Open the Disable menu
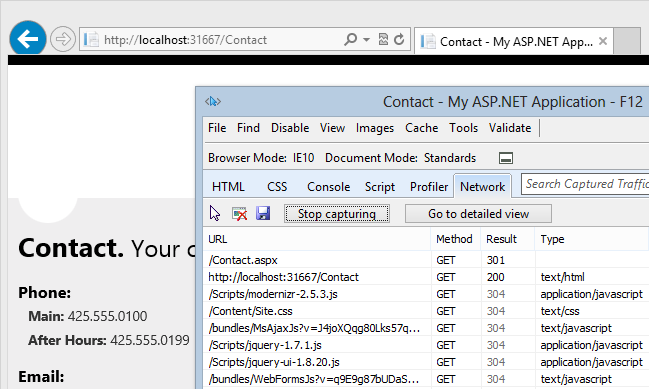649x389 pixels. (x=290, y=128)
